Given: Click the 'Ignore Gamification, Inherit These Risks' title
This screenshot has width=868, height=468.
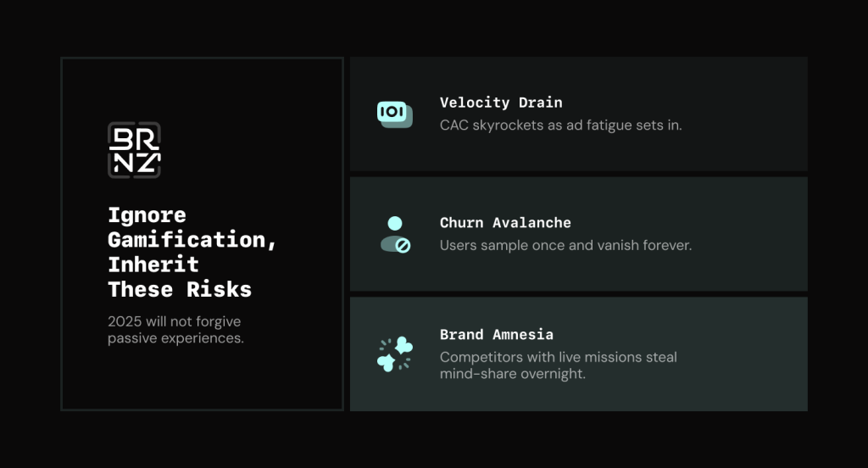Looking at the screenshot, I should 192,252.
